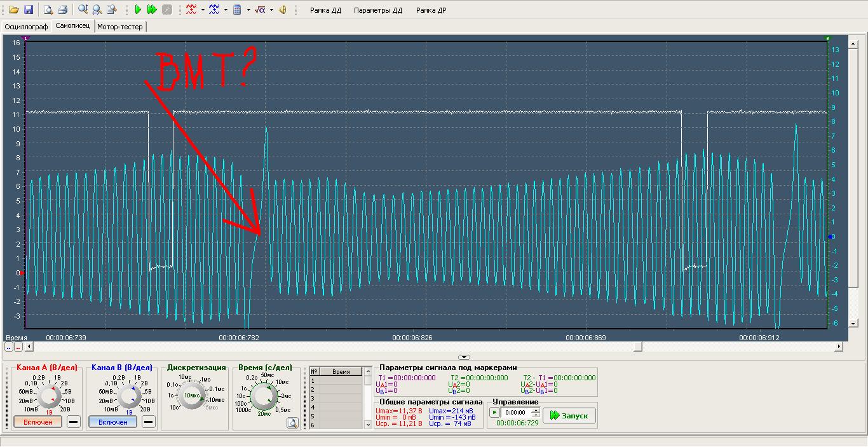Toggle Канал A Включен button

pyautogui.click(x=38, y=422)
